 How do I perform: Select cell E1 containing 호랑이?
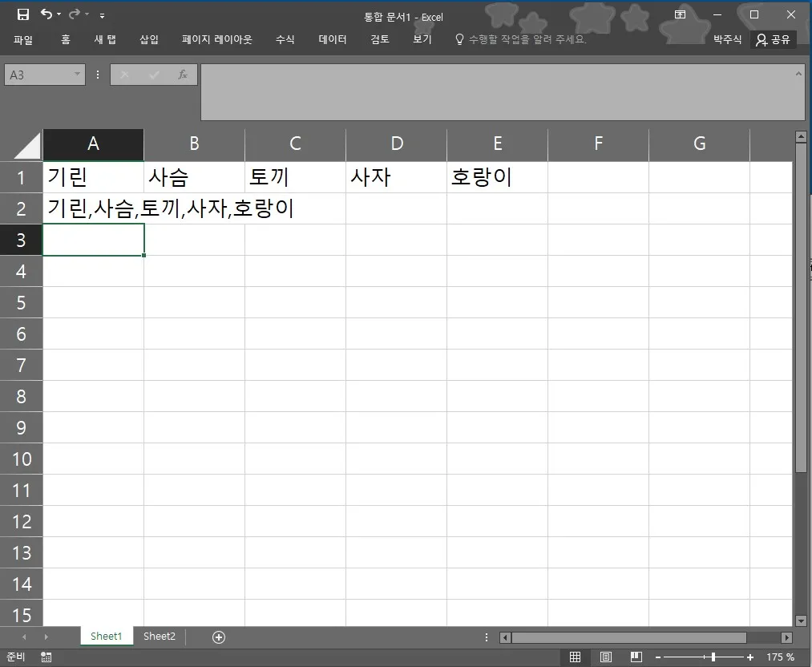[x=498, y=178]
